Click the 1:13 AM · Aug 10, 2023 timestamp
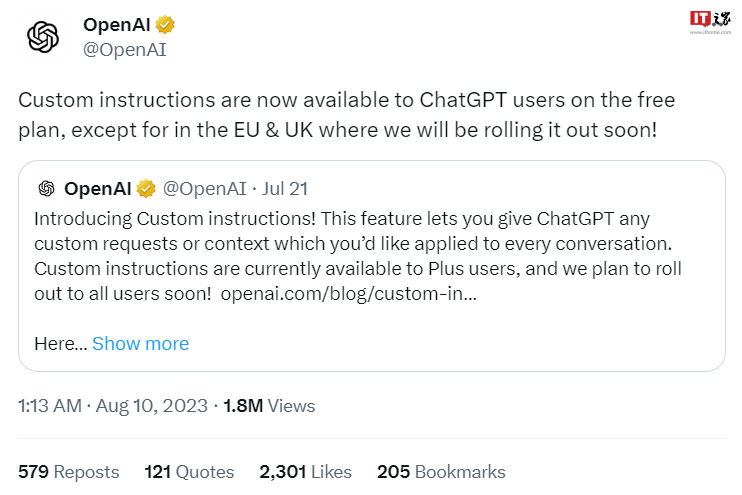The height and width of the screenshot is (495, 742). click(x=113, y=405)
